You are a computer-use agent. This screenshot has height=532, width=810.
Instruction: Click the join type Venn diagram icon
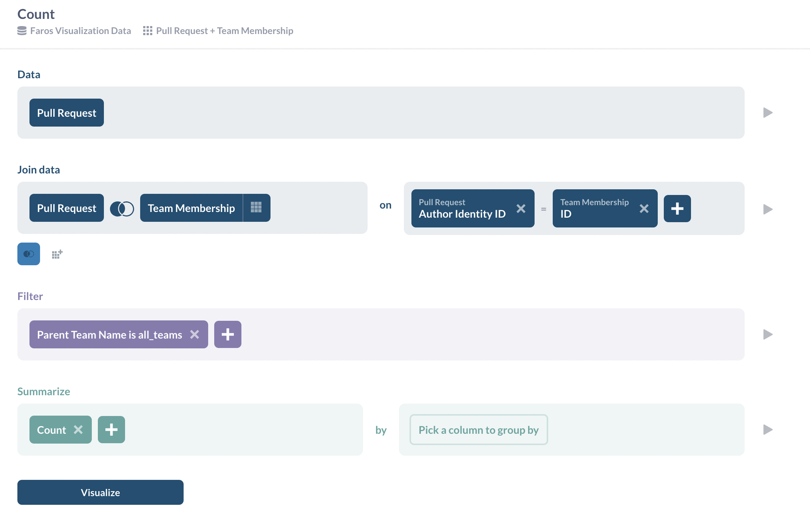pyautogui.click(x=122, y=208)
